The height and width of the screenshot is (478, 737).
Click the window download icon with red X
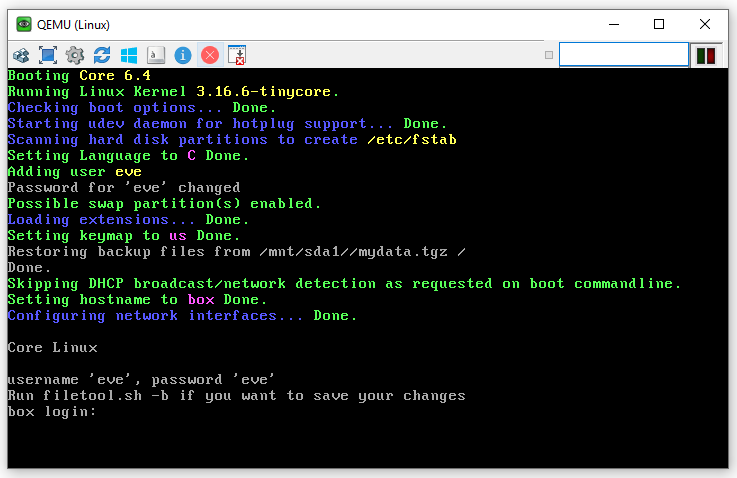click(237, 55)
